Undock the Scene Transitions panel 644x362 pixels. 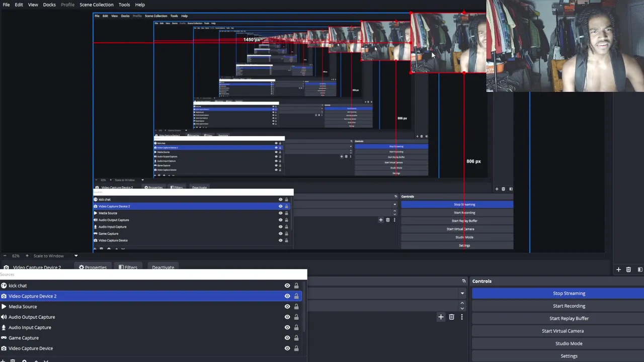click(464, 281)
